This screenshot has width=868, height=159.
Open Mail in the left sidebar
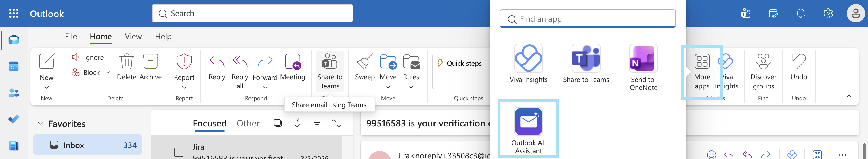14,40
